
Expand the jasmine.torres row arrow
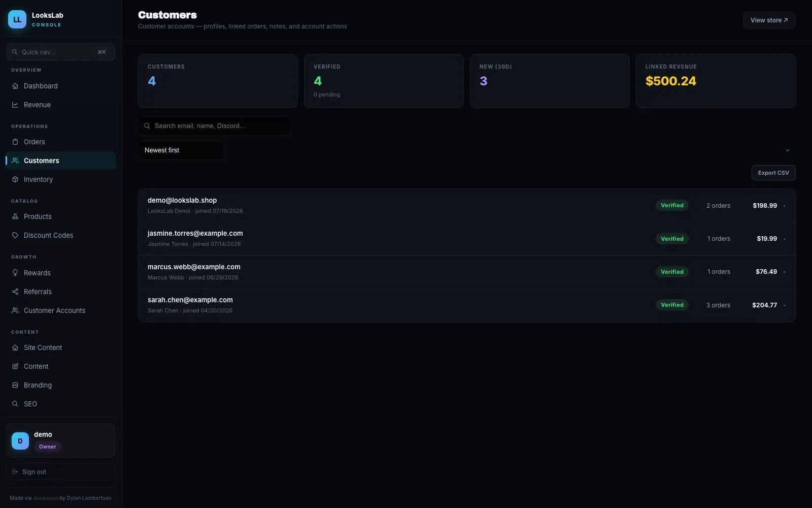pos(785,239)
